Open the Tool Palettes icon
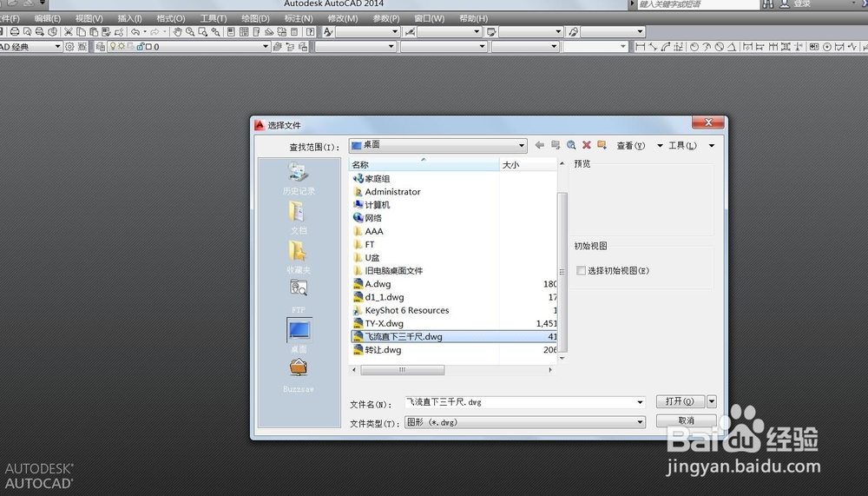This screenshot has width=868, height=496. pyautogui.click(x=256, y=32)
